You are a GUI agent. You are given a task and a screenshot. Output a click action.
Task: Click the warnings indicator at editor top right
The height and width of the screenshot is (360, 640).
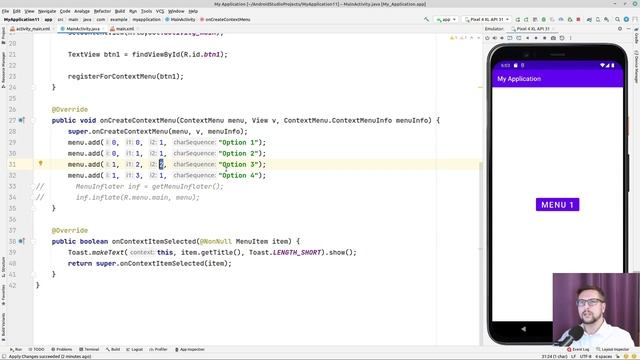(x=458, y=38)
